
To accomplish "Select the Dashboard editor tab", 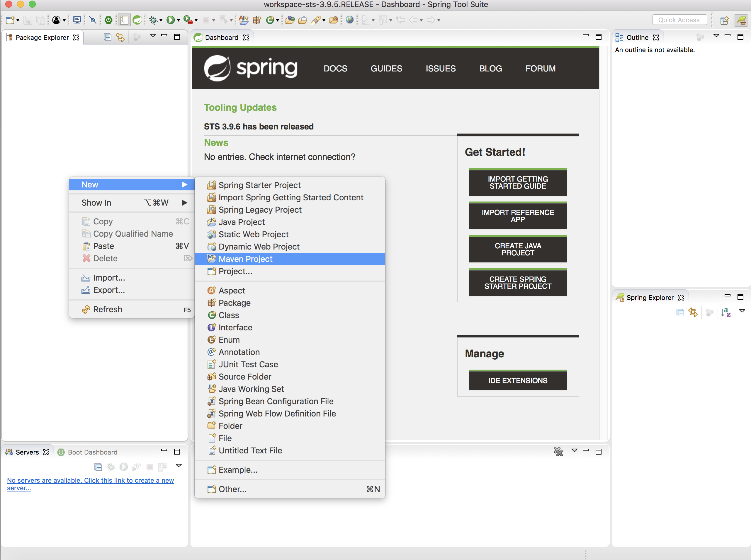I will 222,37.
